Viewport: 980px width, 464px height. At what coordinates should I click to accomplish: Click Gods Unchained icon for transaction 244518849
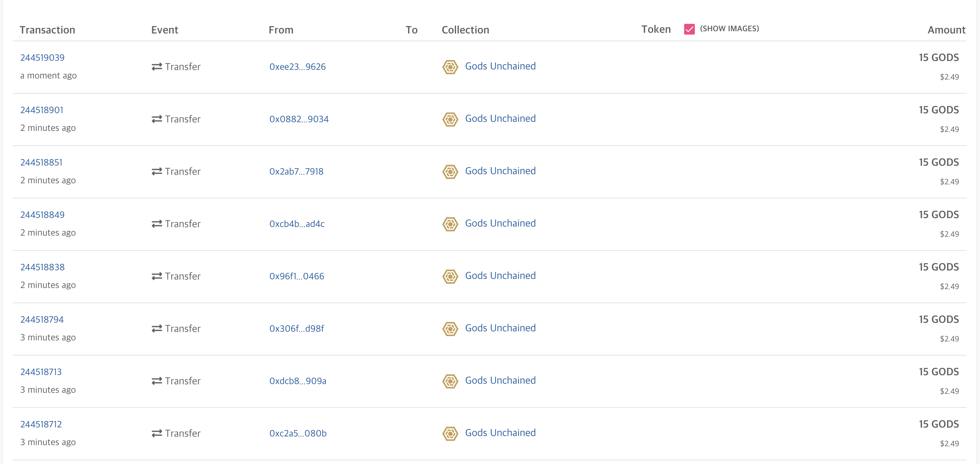pyautogui.click(x=450, y=224)
